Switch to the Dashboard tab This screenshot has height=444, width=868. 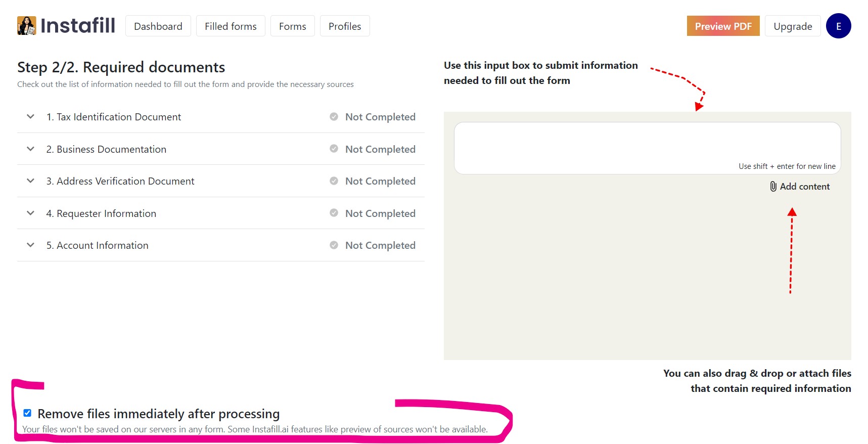[x=158, y=26]
